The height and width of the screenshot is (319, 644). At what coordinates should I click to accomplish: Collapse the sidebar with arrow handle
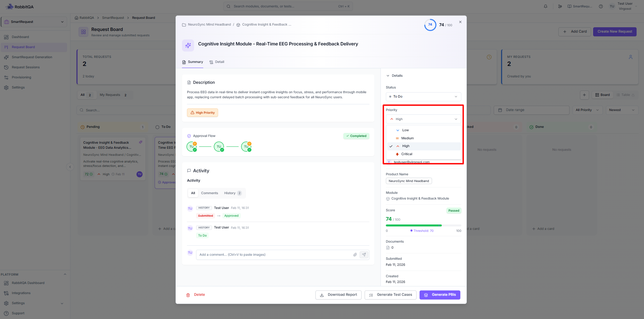click(x=70, y=167)
